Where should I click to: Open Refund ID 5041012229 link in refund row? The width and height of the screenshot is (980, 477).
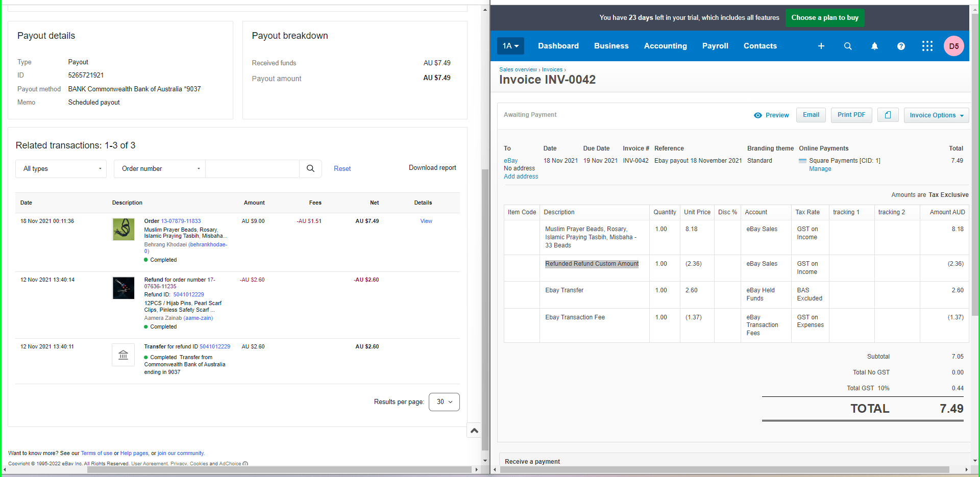point(188,295)
